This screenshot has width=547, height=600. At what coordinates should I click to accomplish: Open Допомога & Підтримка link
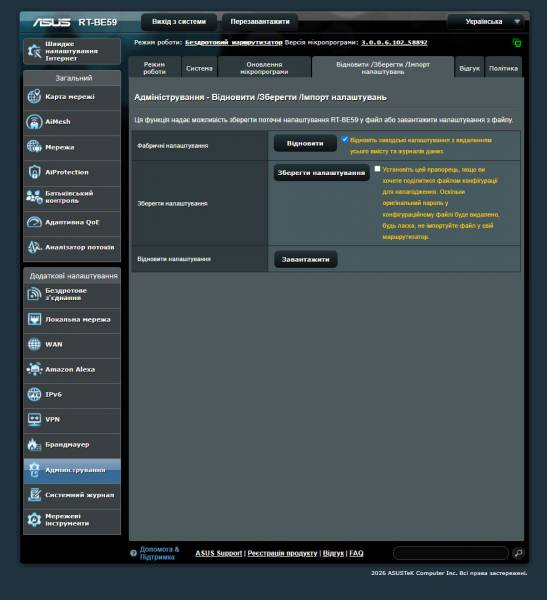159,553
